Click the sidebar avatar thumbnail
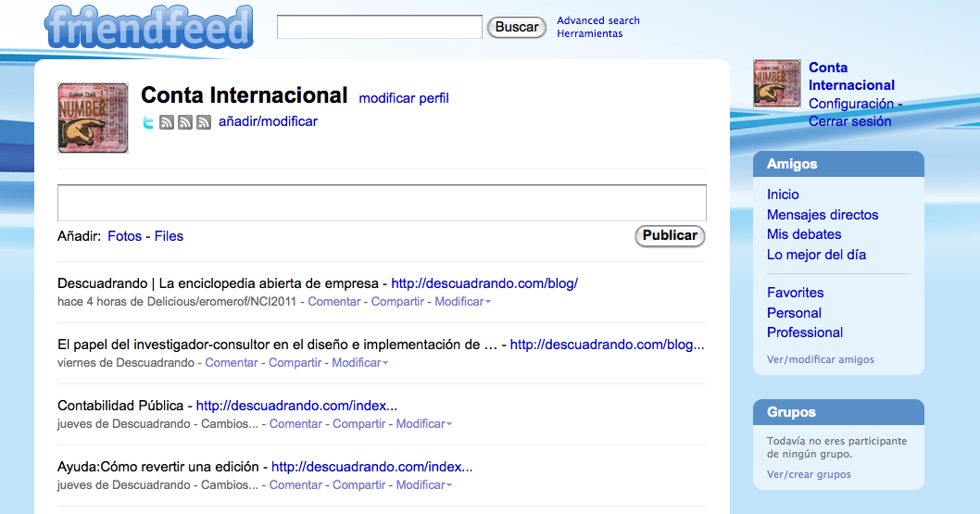 (x=777, y=83)
